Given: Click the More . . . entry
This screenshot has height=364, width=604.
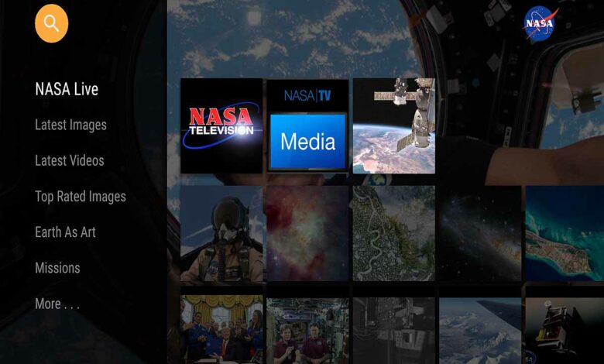Looking at the screenshot, I should 57,304.
